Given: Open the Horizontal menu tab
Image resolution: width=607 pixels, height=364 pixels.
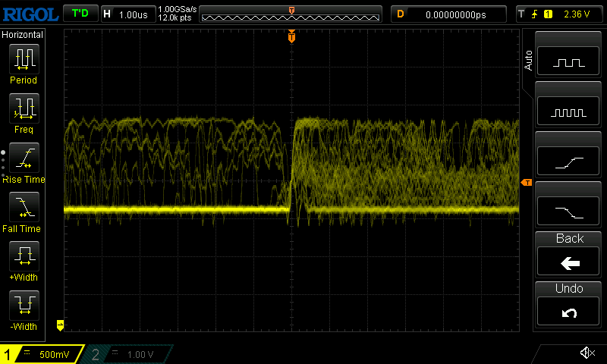Looking at the screenshot, I should click(23, 35).
